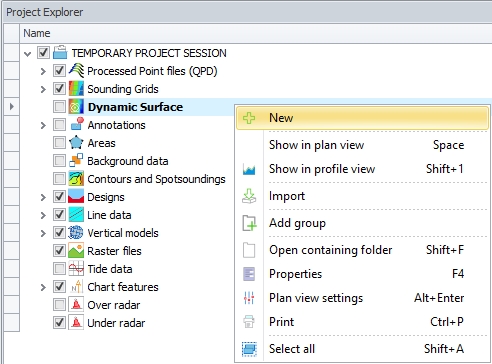Click the Processed Point files wave icon
This screenshot has width=492, height=364.
pos(76,71)
